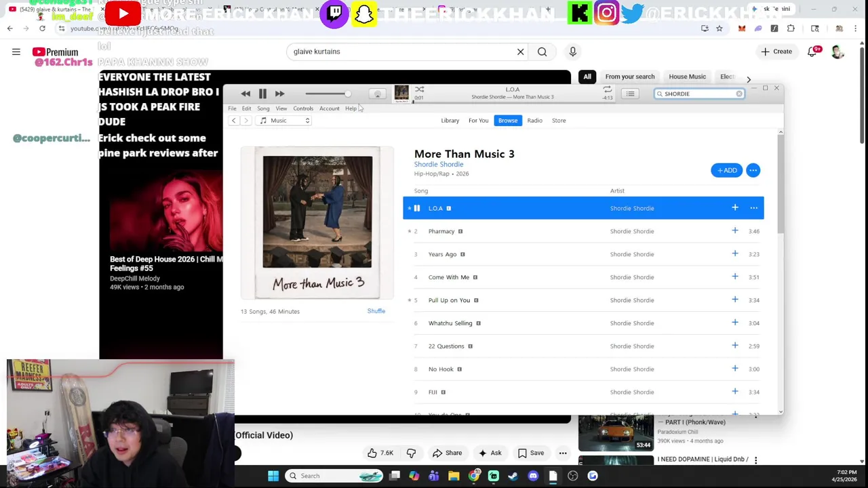Open YouTube guide hamburger menu
868x488 pixels.
pos(16,52)
